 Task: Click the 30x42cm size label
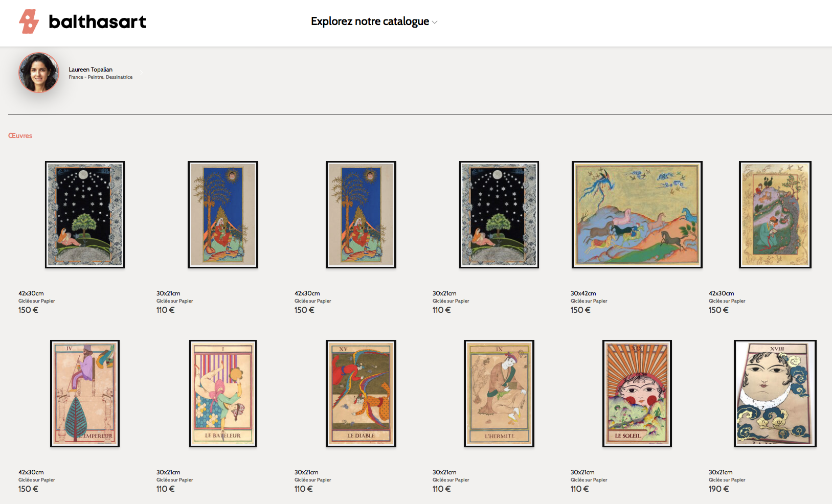click(x=583, y=293)
